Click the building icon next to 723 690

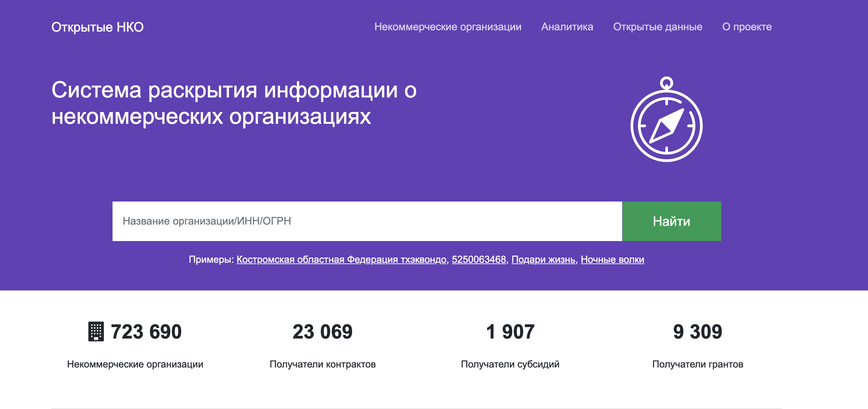point(96,332)
